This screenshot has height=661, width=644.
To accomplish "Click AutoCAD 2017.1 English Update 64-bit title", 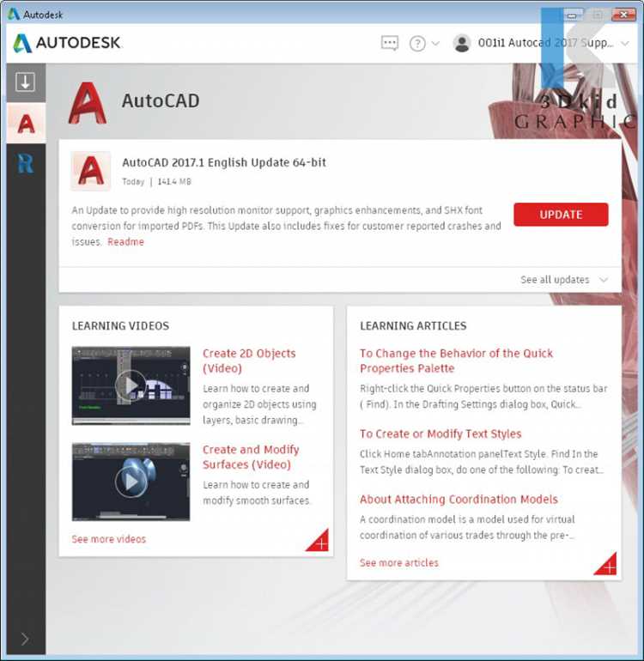I will pyautogui.click(x=224, y=163).
